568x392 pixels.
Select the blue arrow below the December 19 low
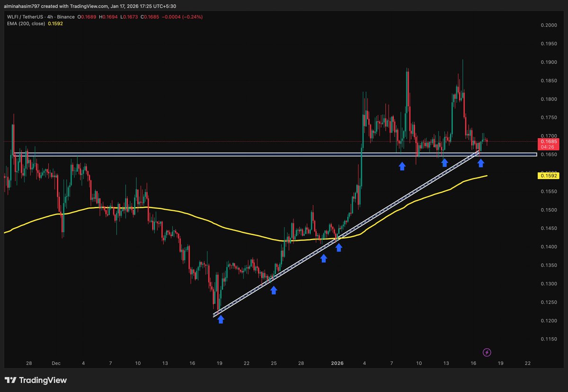tap(221, 320)
